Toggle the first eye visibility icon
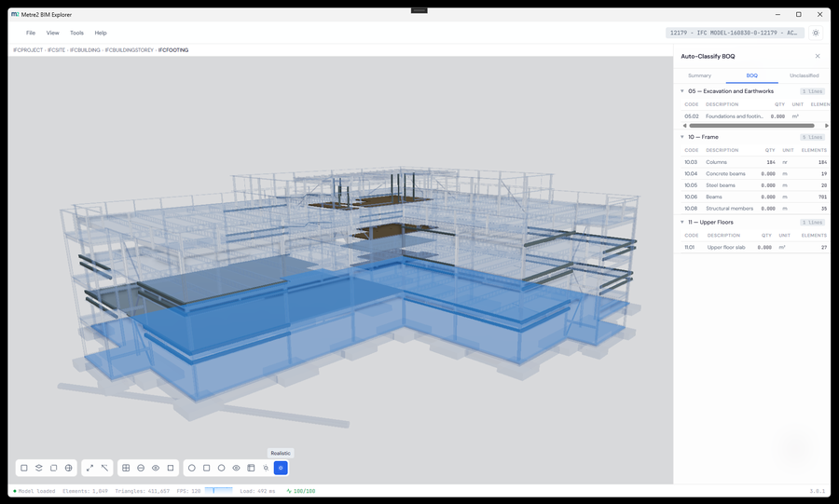This screenshot has width=839, height=504. pos(156,468)
